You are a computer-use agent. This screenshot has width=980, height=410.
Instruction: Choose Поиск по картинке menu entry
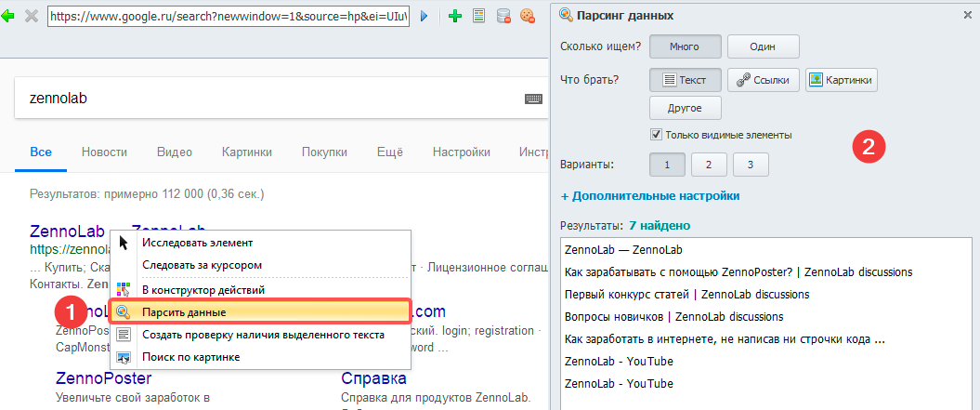pos(260,357)
